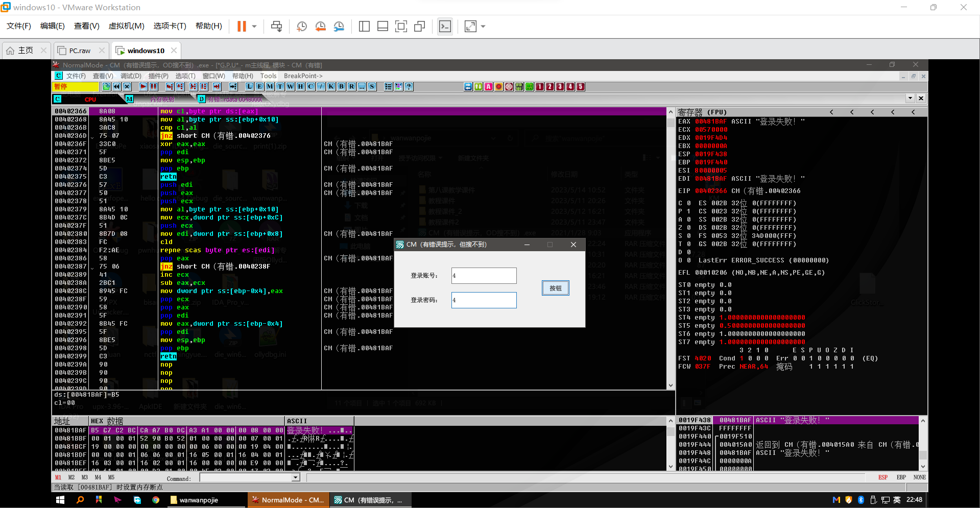Open References window with R button
The width and height of the screenshot is (980, 508).
click(352, 87)
